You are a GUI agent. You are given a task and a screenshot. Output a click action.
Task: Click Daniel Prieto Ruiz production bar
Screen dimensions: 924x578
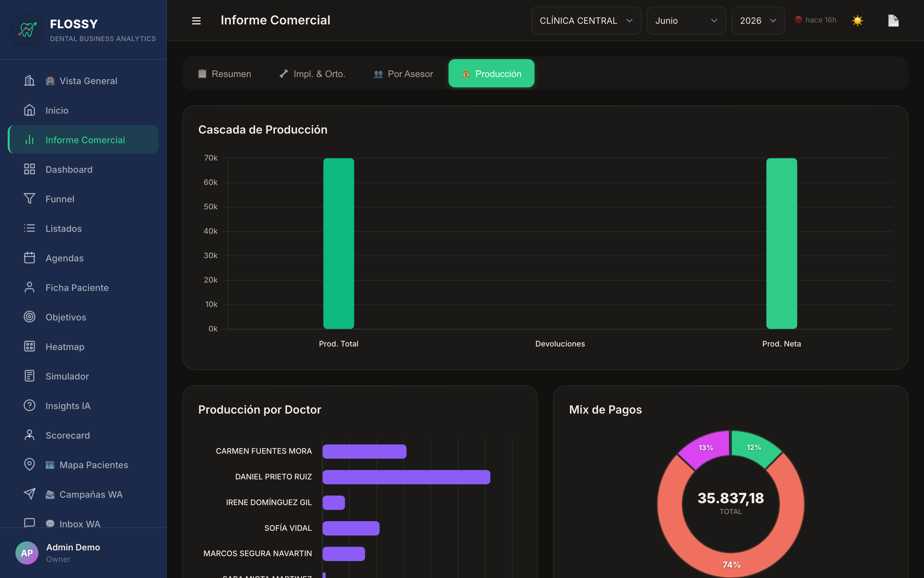pyautogui.click(x=406, y=477)
